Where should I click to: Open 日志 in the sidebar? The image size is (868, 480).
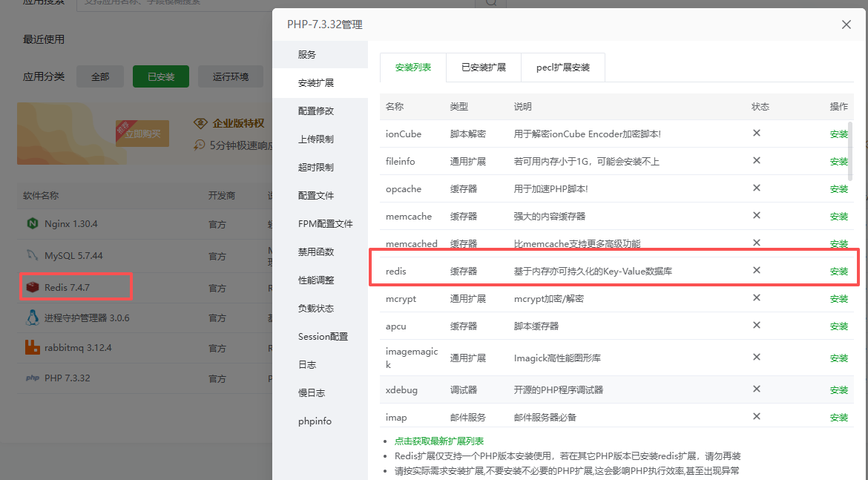point(320,365)
